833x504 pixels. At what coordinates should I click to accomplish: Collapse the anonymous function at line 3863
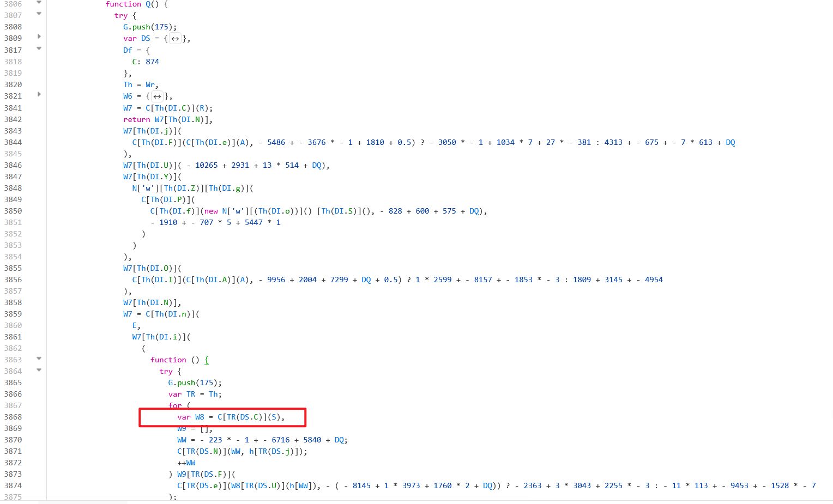pyautogui.click(x=38, y=359)
